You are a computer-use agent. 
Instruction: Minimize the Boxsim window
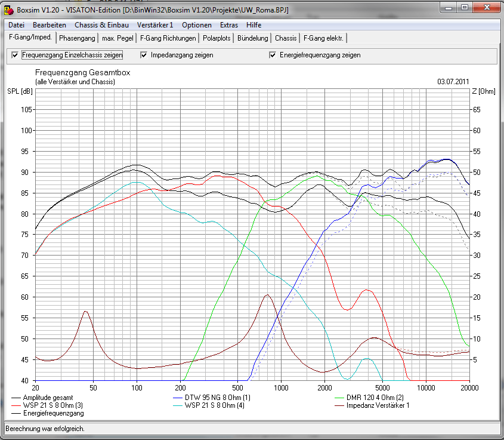click(x=449, y=8)
